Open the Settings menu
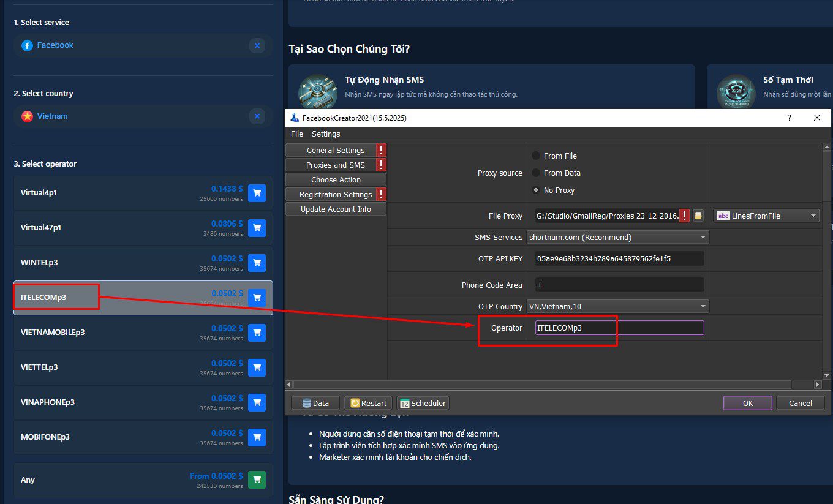Screen dimensions: 833x504 click(326, 134)
